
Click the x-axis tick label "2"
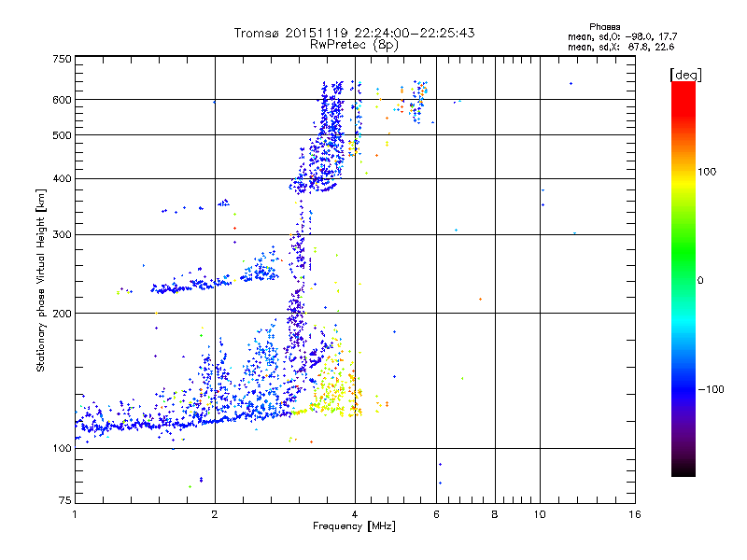pos(215,514)
